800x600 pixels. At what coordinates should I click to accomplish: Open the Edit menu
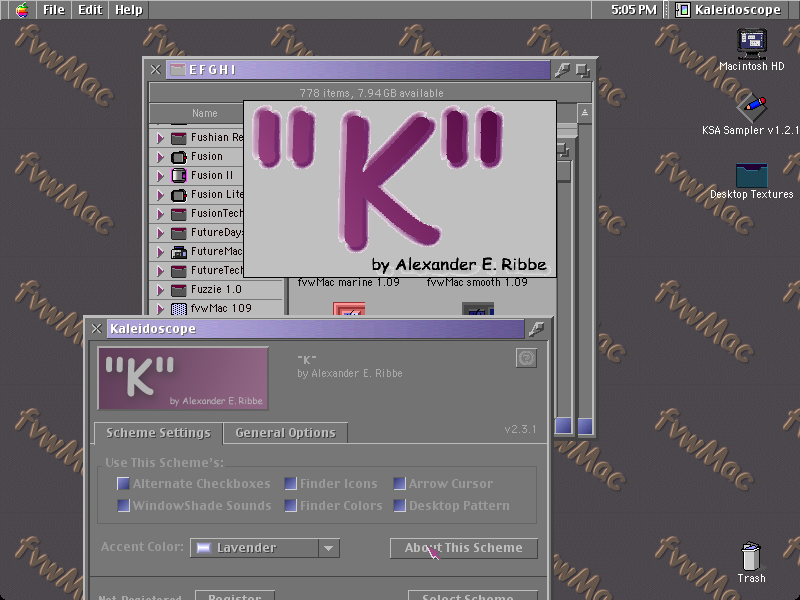[90, 10]
